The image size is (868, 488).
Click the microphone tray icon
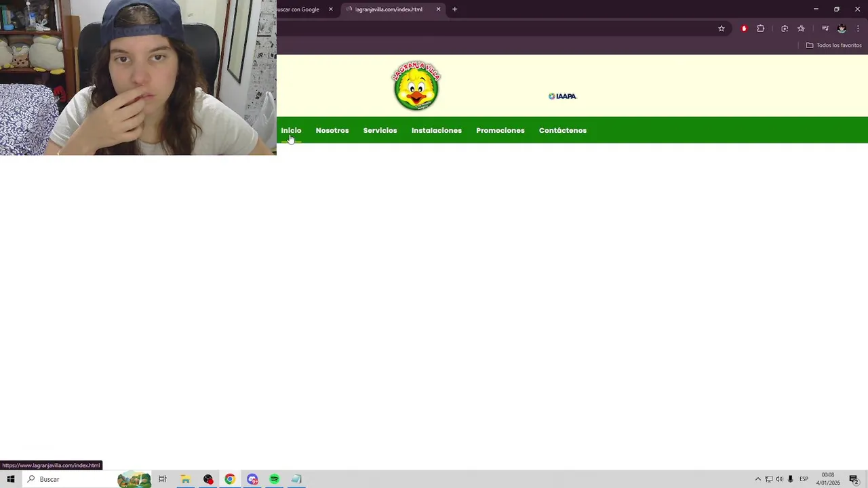click(791, 479)
